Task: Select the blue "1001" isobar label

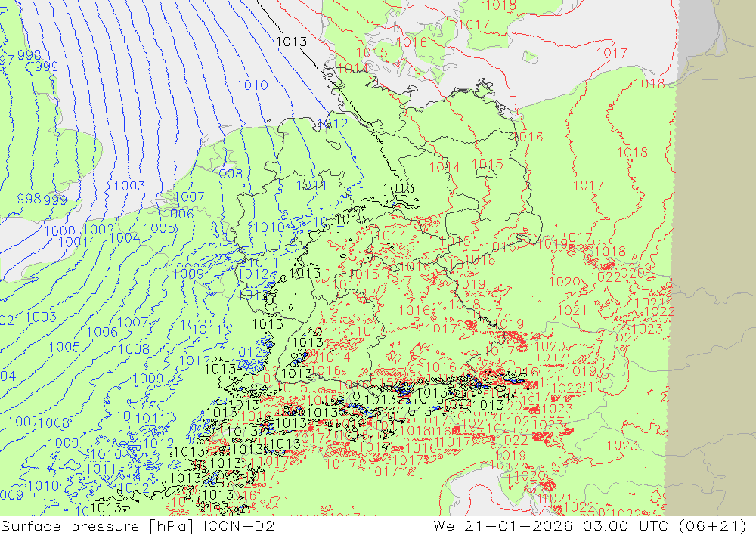Action: pos(74,242)
